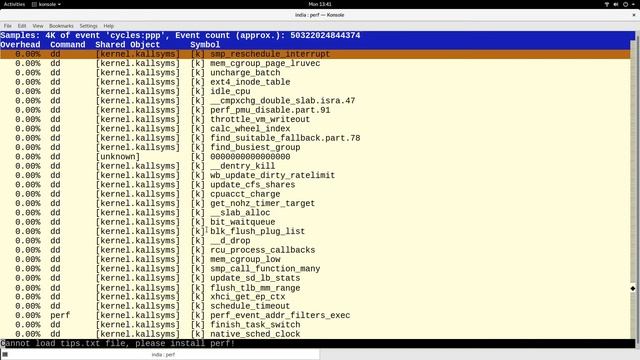Select the cpuacct_charge row
Image resolution: width=640 pixels, height=360 pixels.
(x=315, y=194)
